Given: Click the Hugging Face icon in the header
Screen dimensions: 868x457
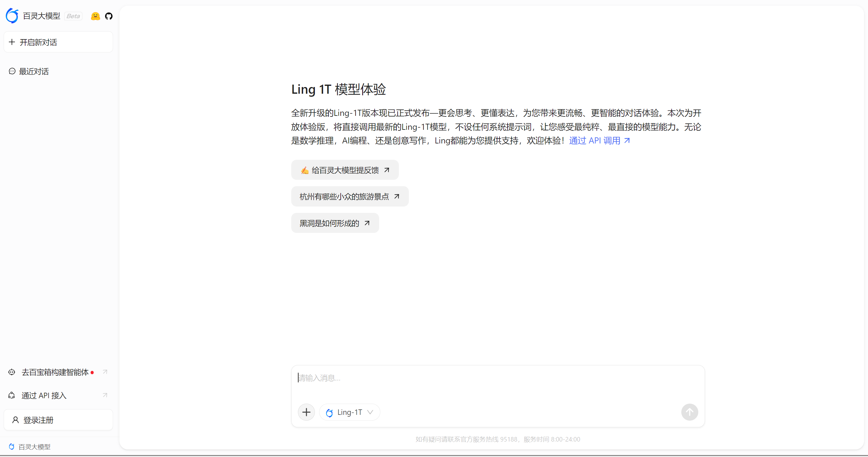Looking at the screenshot, I should (95, 16).
